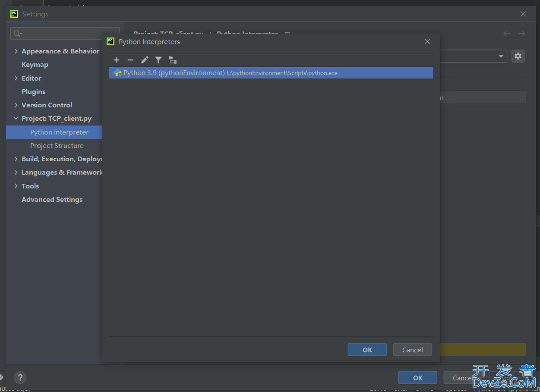Navigate back with Settings left arrow
This screenshot has height=392, width=540.
(x=507, y=34)
